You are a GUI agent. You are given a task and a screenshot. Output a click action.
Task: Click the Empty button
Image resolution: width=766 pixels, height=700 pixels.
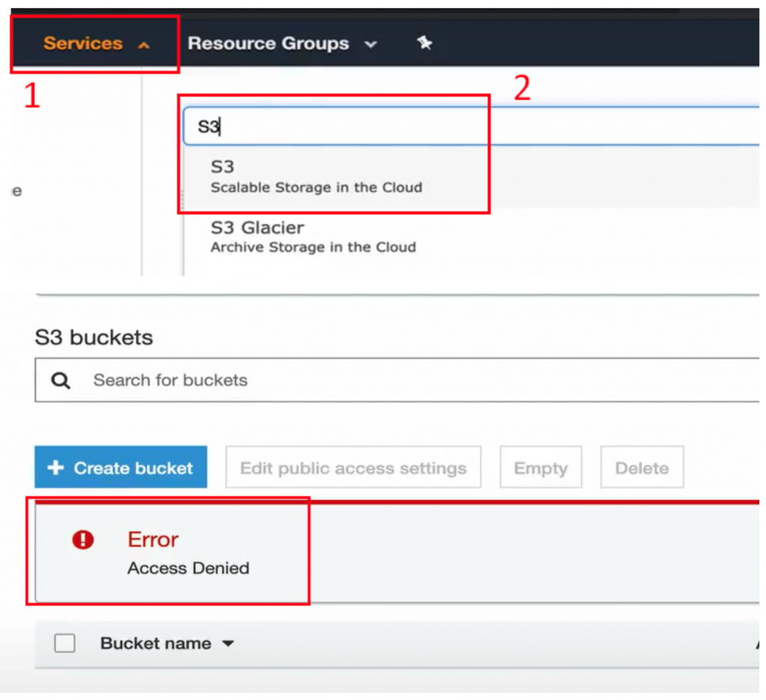click(541, 467)
